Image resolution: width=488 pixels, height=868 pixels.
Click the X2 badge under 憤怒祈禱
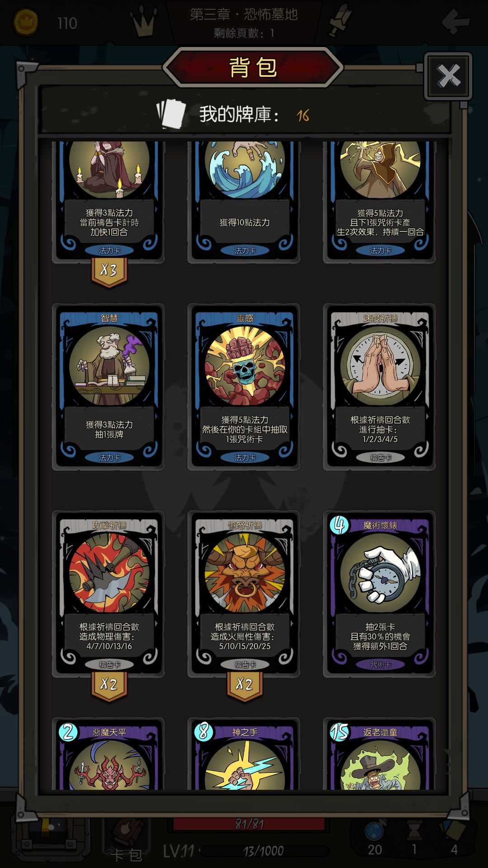click(244, 685)
